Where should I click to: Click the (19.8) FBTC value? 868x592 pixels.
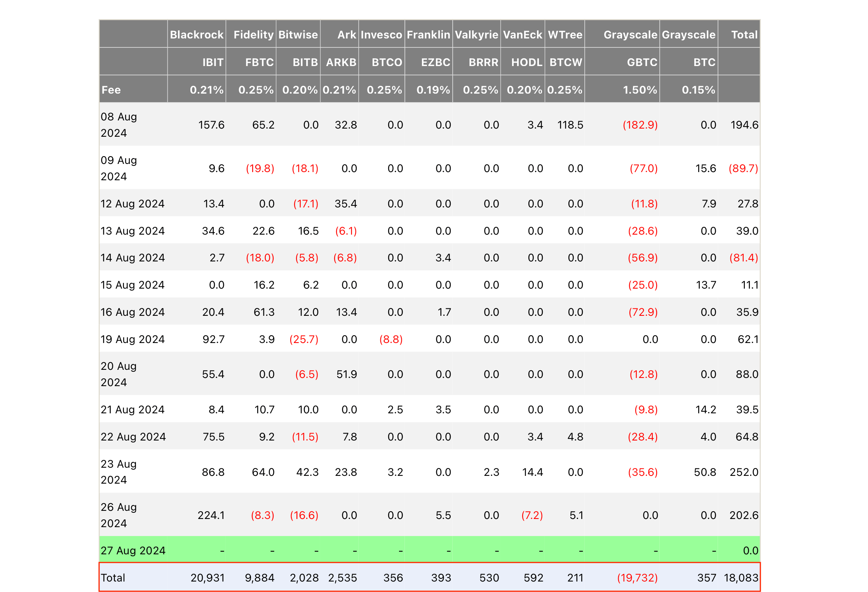pyautogui.click(x=260, y=168)
